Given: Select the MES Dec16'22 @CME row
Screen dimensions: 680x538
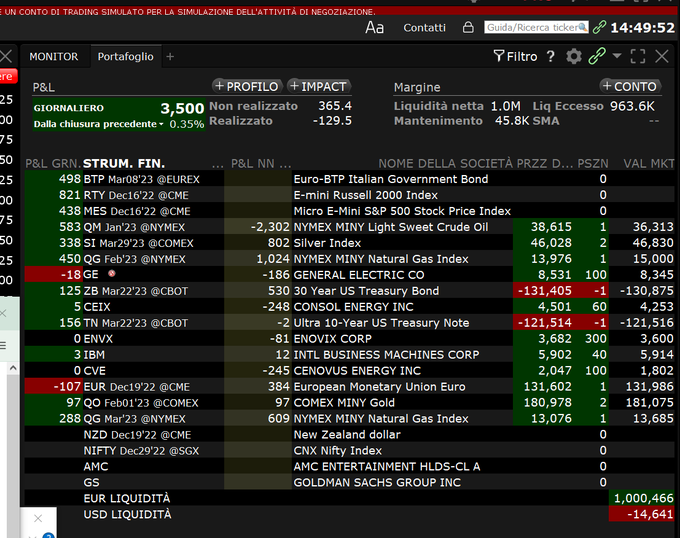Looking at the screenshot, I should click(350, 211).
